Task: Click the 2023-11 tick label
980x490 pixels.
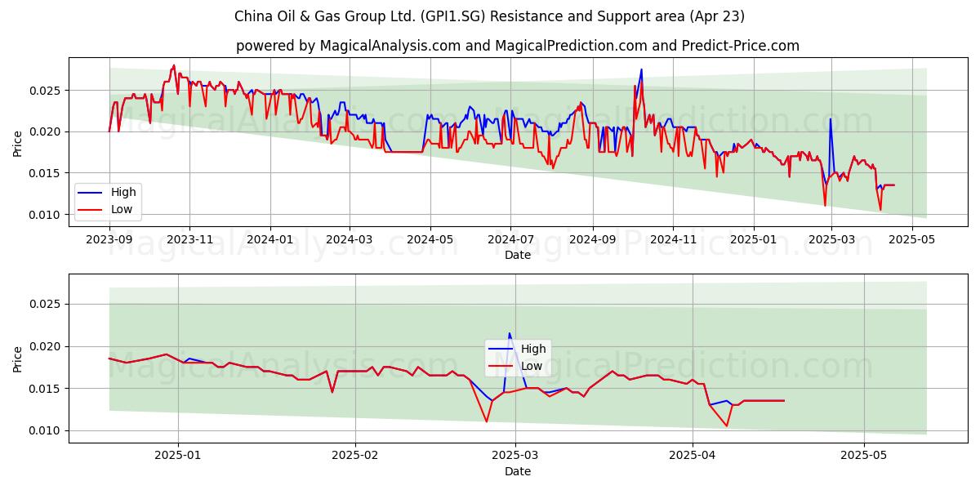Action: [189, 239]
